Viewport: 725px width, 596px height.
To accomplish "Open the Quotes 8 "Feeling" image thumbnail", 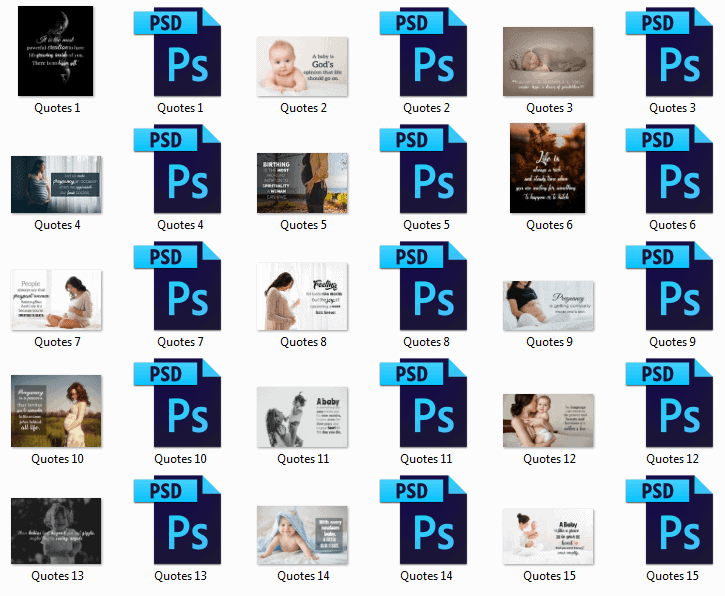I will point(302,296).
